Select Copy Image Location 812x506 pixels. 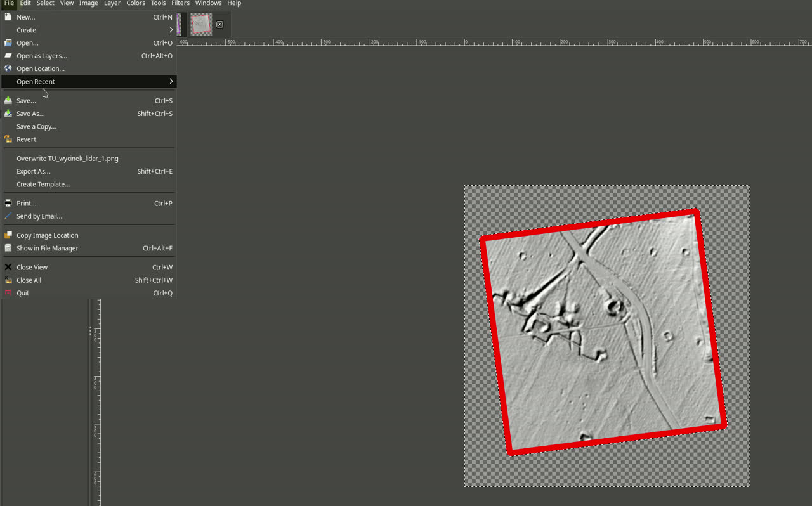89,235
